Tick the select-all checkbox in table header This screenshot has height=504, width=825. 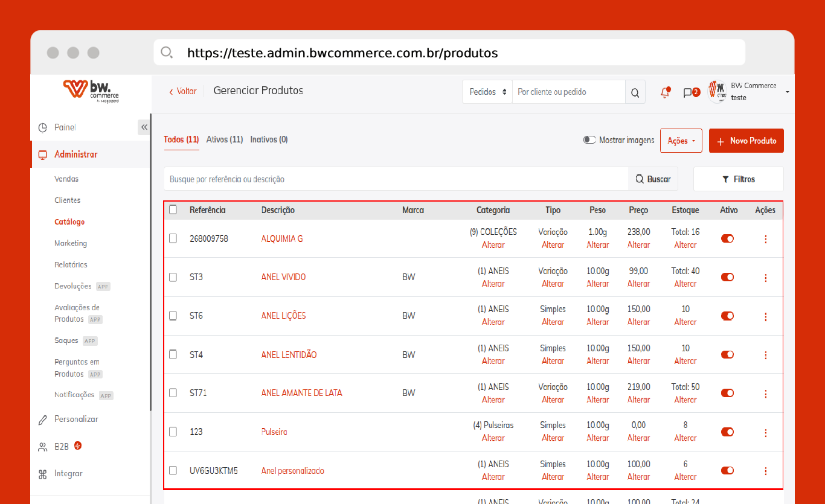[x=173, y=209]
